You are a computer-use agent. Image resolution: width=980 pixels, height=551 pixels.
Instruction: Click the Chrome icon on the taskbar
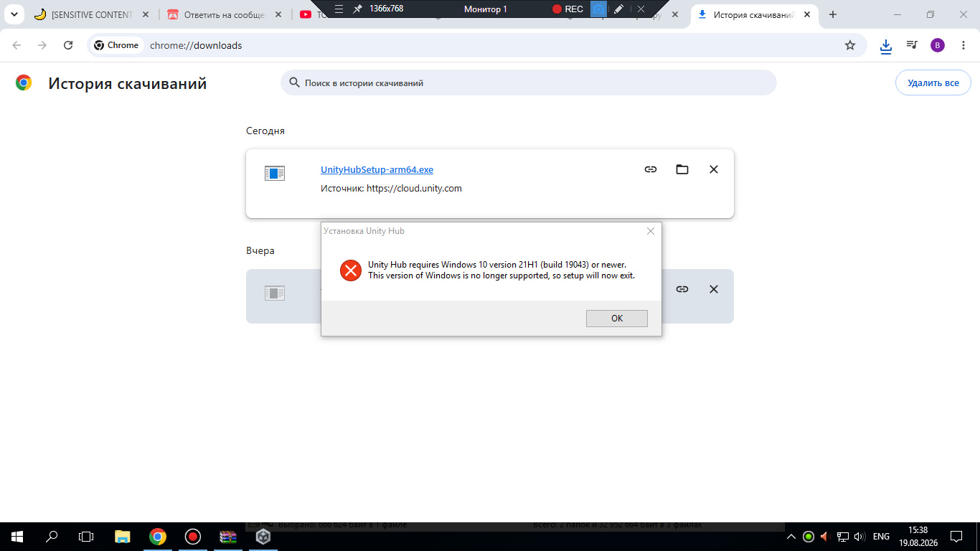pos(158,537)
